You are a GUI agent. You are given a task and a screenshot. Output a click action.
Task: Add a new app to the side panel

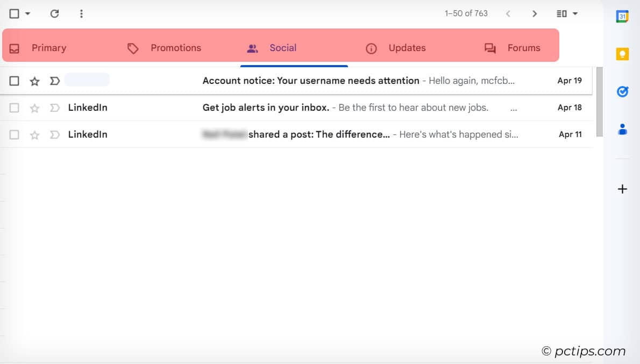point(622,189)
